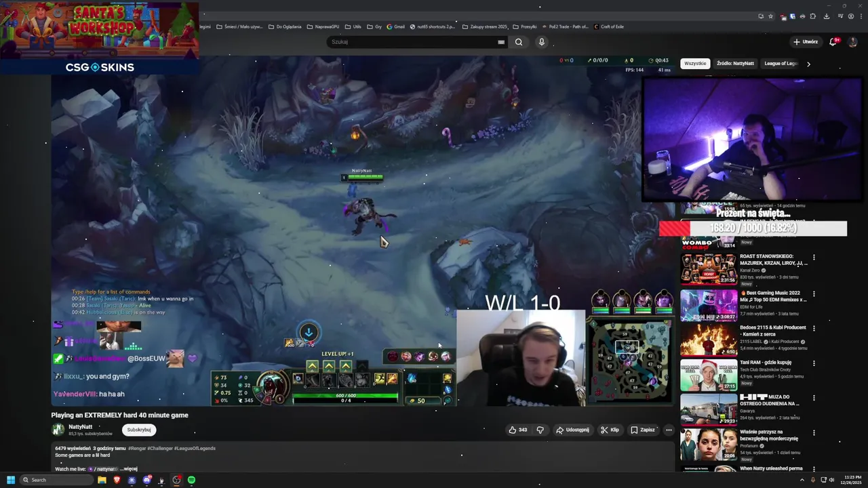
Task: Open options for Bedoes 2115 video
Action: 814,328
